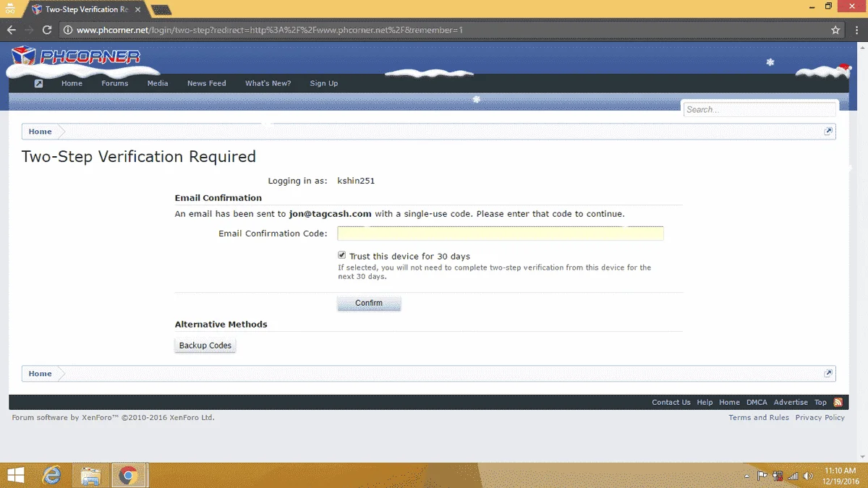Select the Two-Step Verification browser tab
Screen dimensions: 868x488
pyautogui.click(x=85, y=10)
